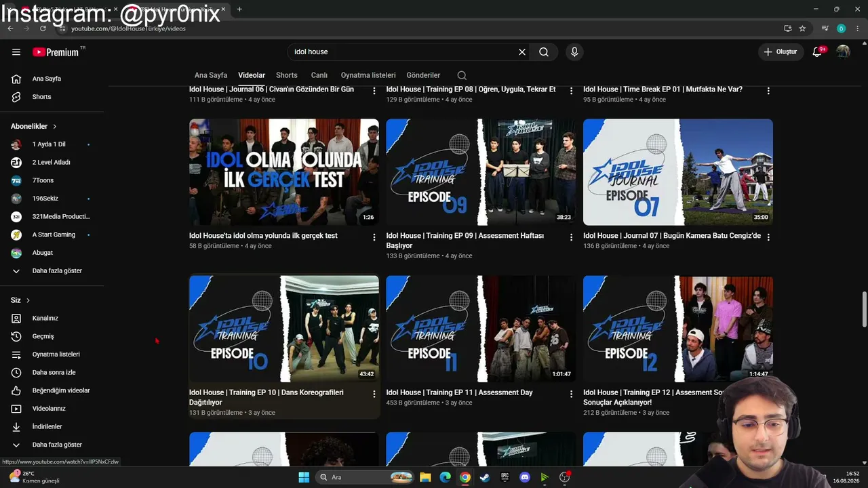The width and height of the screenshot is (868, 488).
Task: Open the Windows Start menu
Action: click(304, 477)
